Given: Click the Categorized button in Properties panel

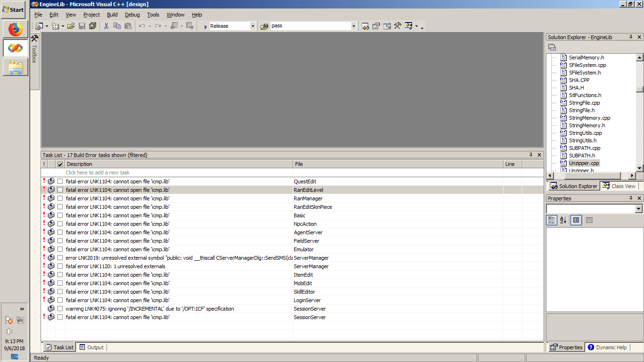Looking at the screenshot, I should (x=552, y=220).
